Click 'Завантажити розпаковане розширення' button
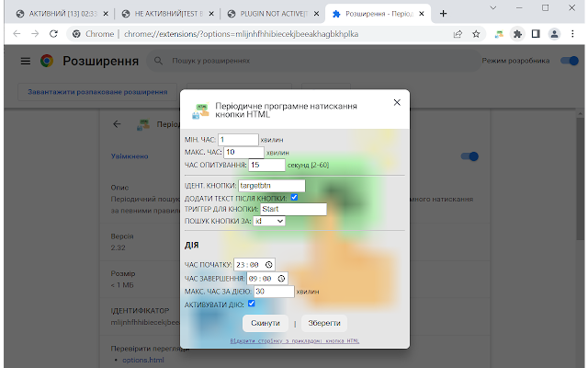The height and width of the screenshot is (368, 588). click(x=97, y=92)
